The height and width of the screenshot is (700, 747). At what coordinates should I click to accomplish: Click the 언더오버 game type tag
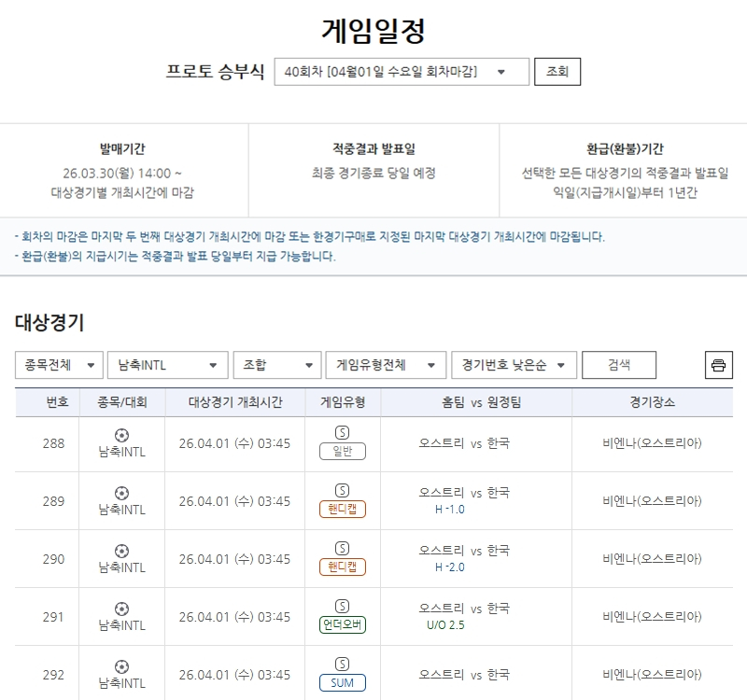[342, 625]
